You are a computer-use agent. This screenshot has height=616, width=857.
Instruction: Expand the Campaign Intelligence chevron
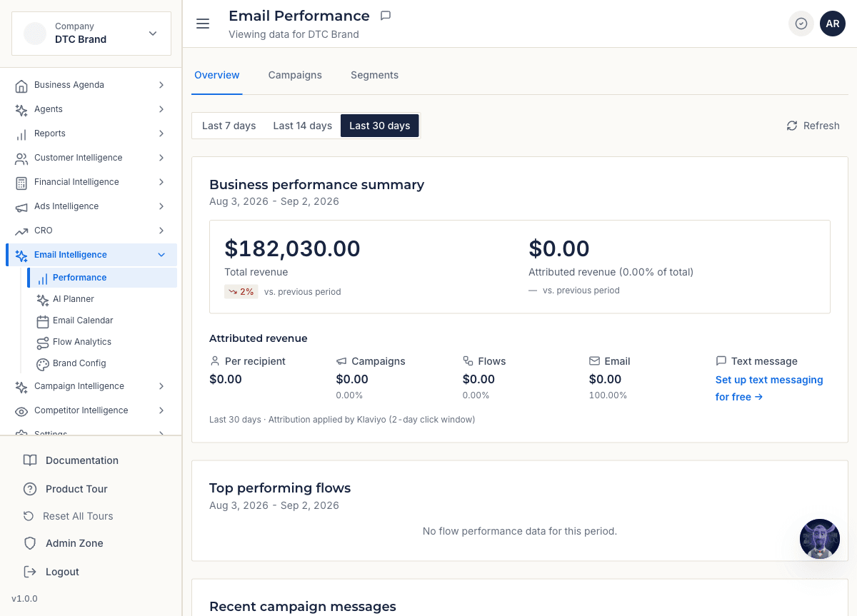click(x=161, y=386)
